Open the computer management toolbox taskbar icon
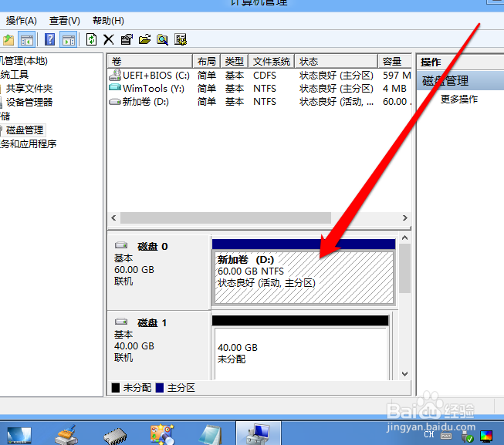The width and height of the screenshot is (504, 445). 259,434
